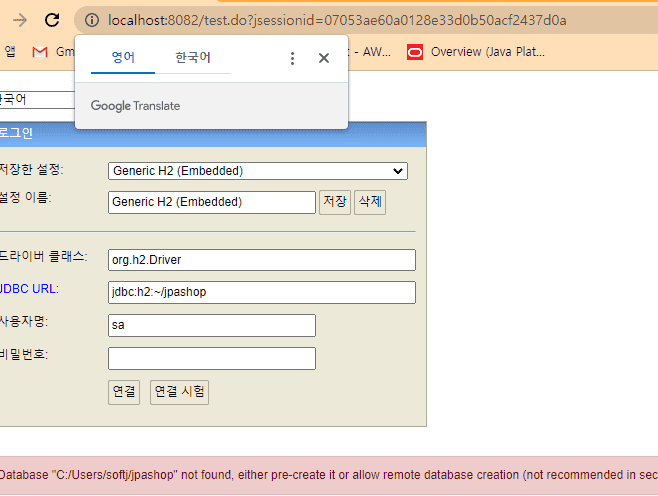Click the 앱 apps bookmark shortcut
This screenshot has height=496, width=658.
click(x=10, y=52)
